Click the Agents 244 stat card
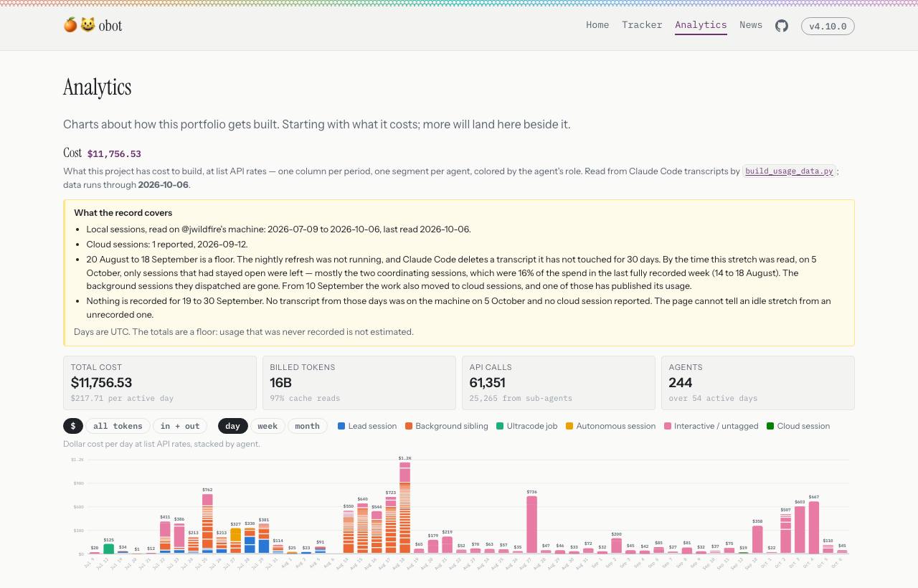Screen dimensions: 918x588 tap(758, 383)
